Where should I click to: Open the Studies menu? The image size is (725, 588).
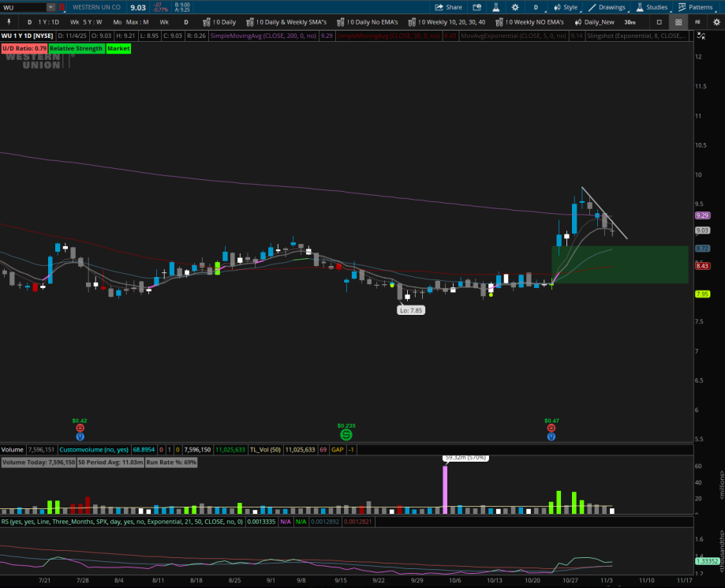coord(652,7)
